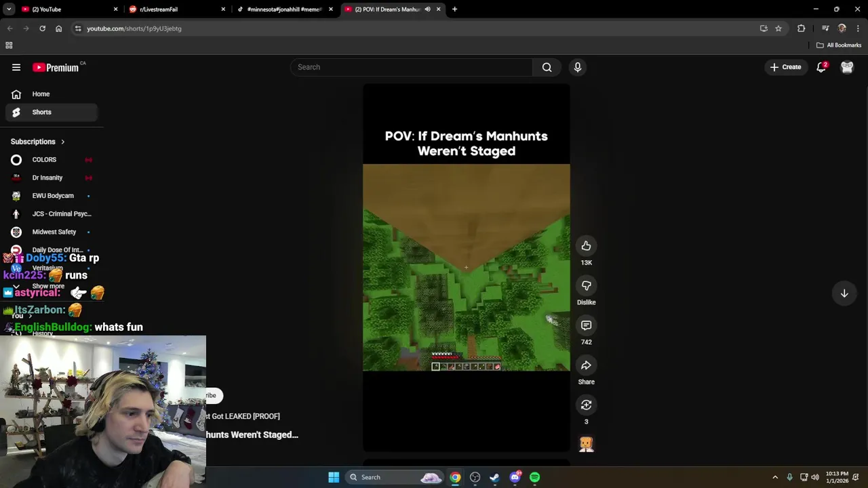
Task: Close the r/LivestreamFail tab
Action: click(223, 9)
